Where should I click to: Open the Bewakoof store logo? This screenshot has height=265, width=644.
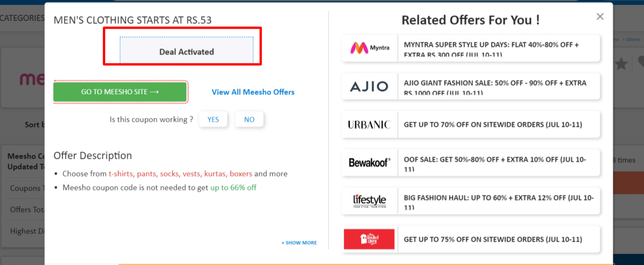click(369, 162)
